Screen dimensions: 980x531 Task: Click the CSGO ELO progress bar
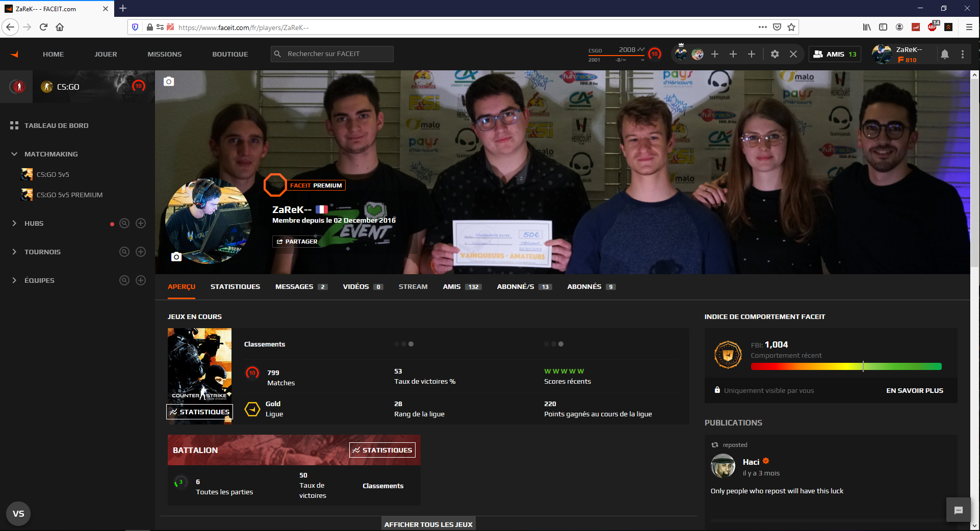(616, 55)
